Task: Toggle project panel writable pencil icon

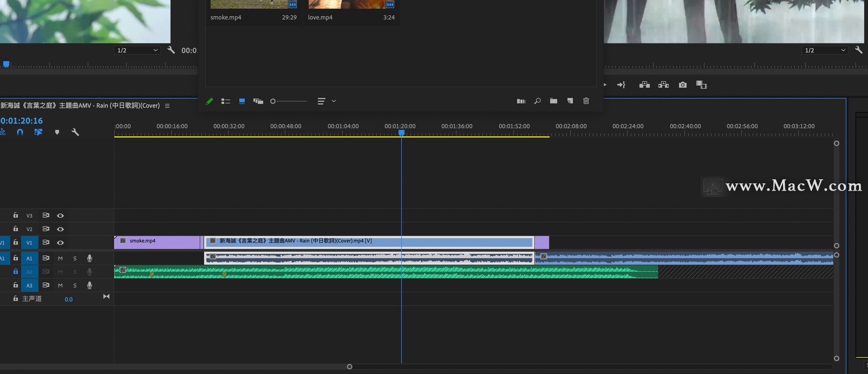Action: [209, 101]
